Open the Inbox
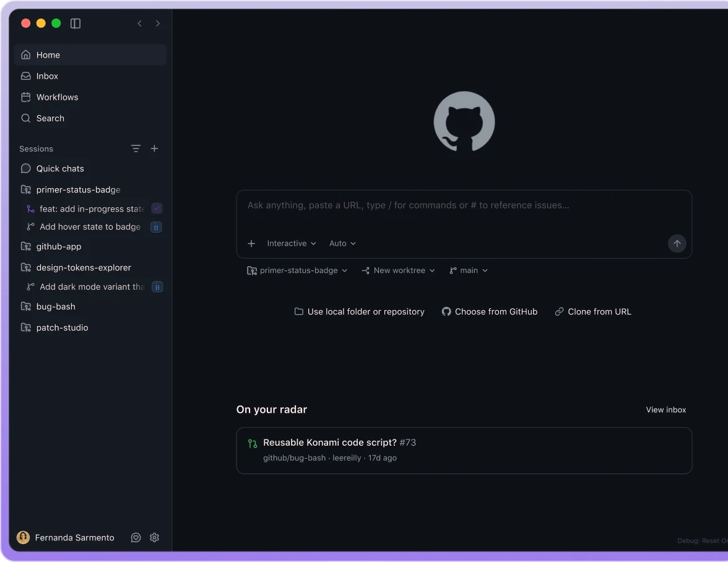Image resolution: width=728 pixels, height=562 pixels. [x=90, y=76]
